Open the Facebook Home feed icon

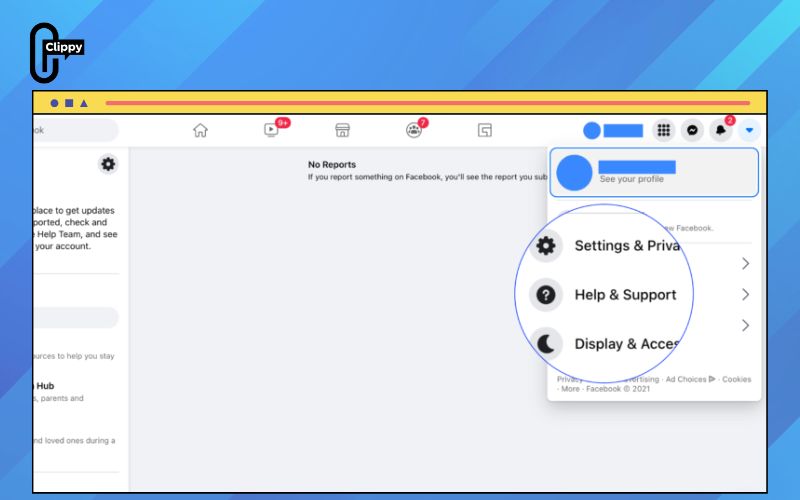200,131
